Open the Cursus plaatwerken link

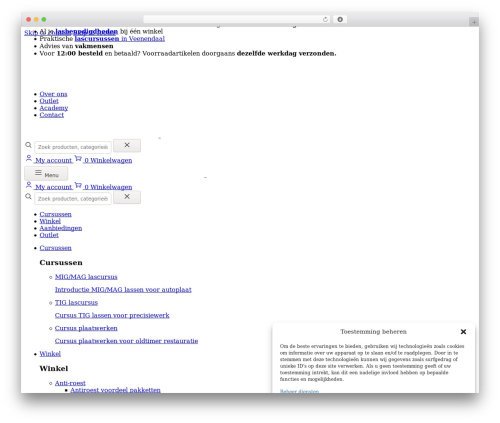tap(86, 328)
